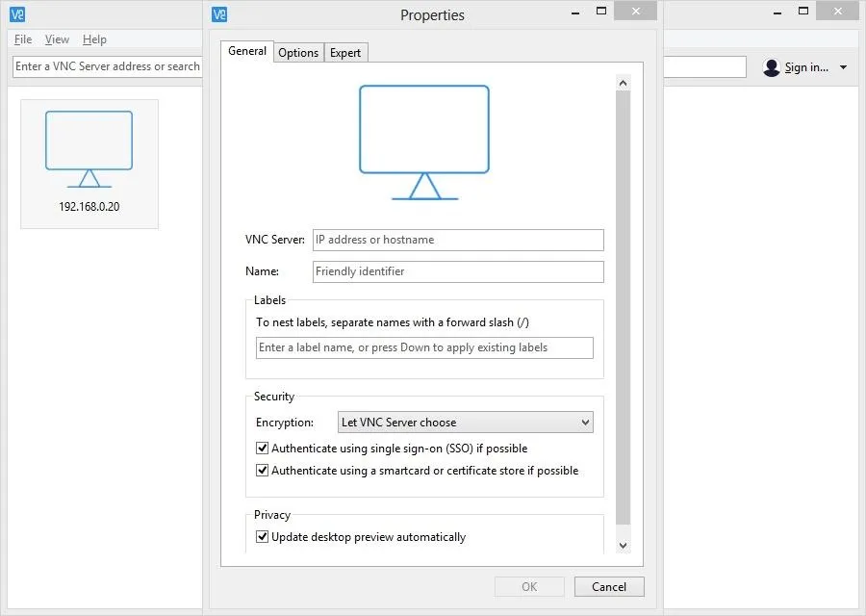866x616 pixels.
Task: Switch to the Expert tab
Action: 345,53
